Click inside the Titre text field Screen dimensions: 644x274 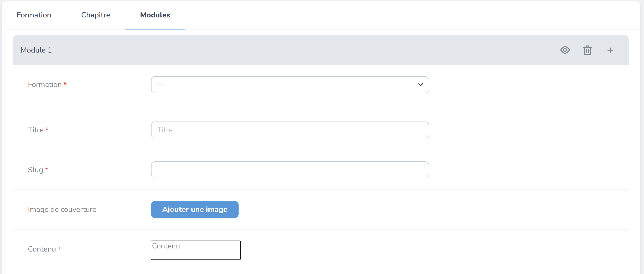[290, 130]
